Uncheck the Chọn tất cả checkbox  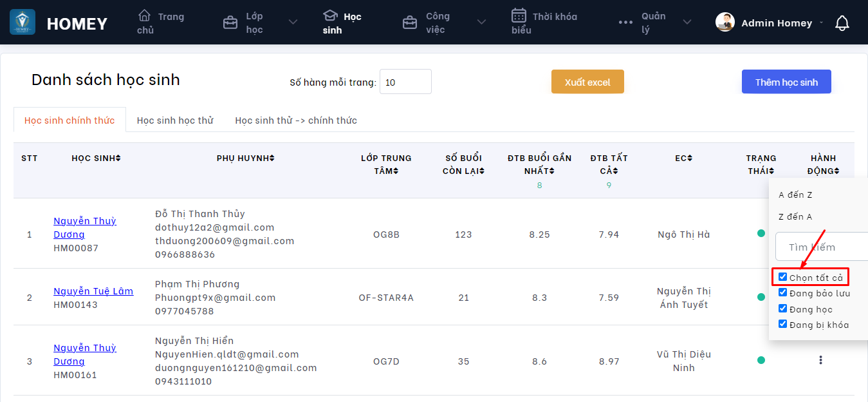point(783,277)
